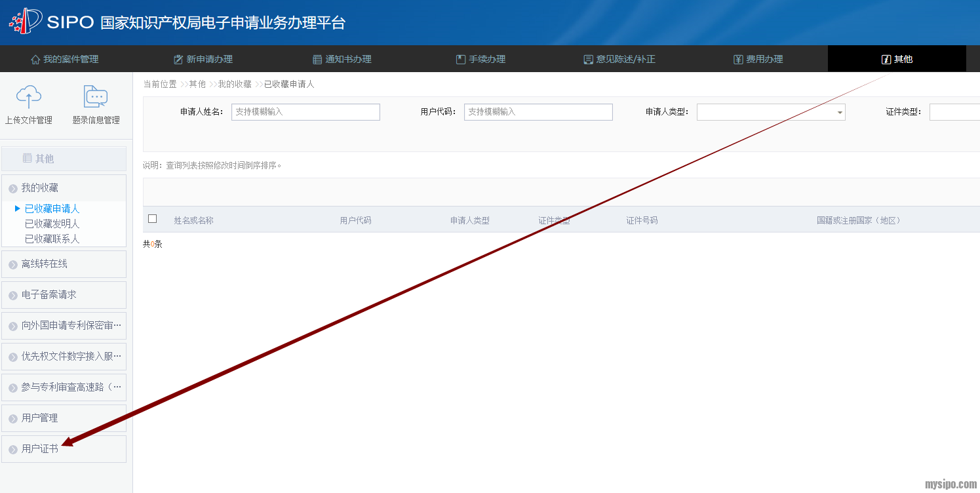Open the 题录信息管理 chat icon
This screenshot has width=980, height=493.
coord(96,97)
